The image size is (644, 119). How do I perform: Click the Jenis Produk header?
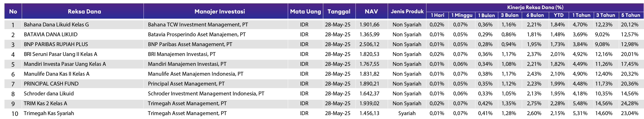[x=407, y=11]
